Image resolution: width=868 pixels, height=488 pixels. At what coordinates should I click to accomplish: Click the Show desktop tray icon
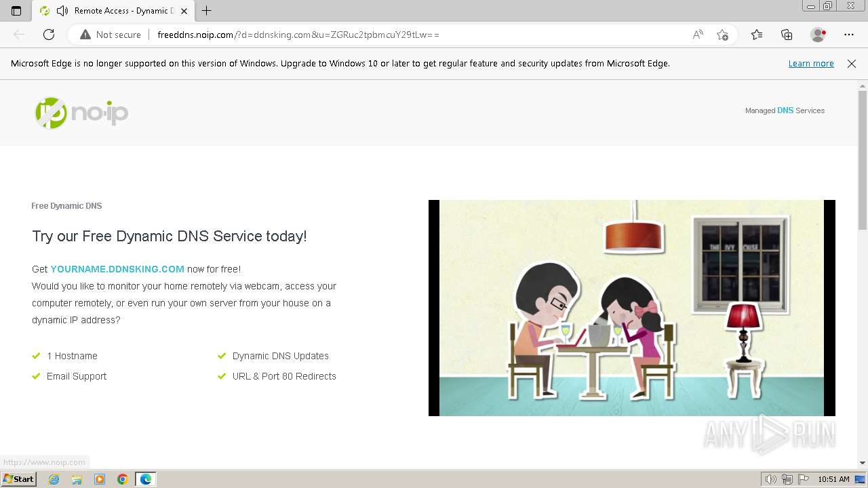tap(861, 479)
